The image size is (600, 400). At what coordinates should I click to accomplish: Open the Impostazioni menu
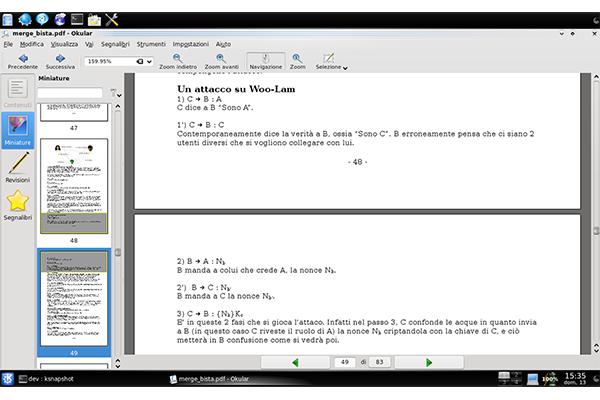click(x=191, y=44)
